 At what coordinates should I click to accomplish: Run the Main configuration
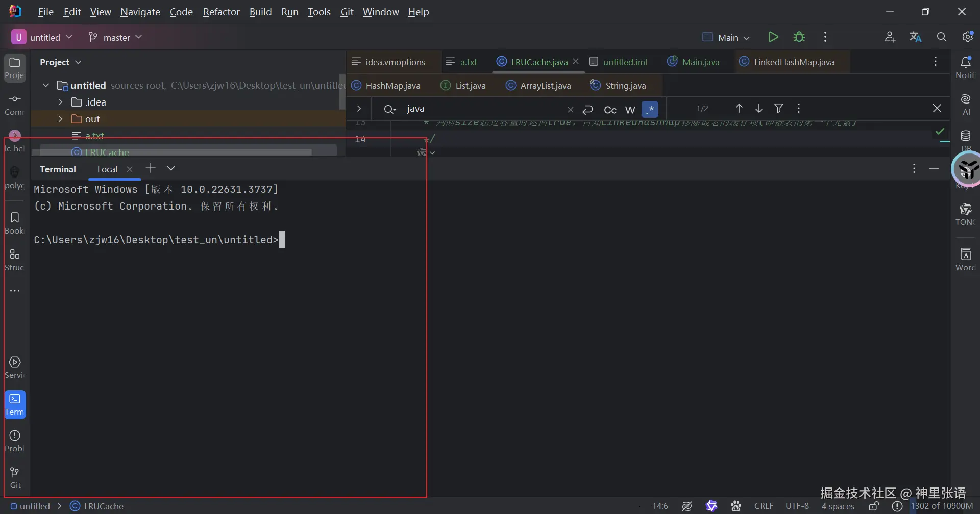773,37
